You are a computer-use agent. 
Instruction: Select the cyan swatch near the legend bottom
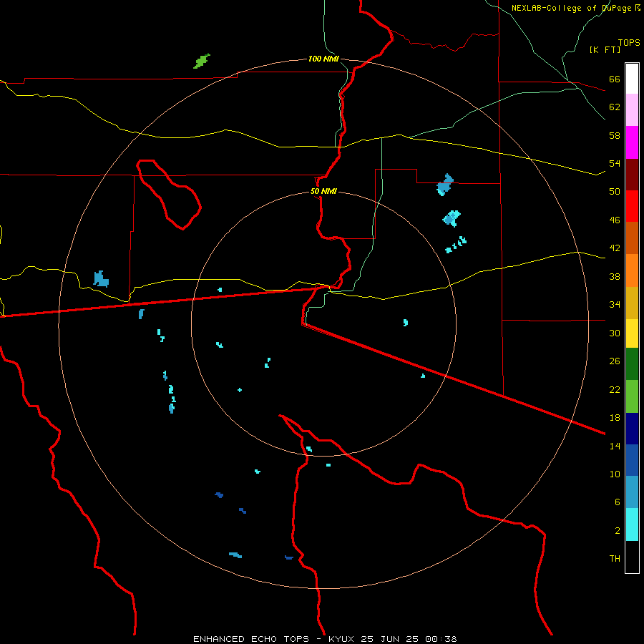click(632, 525)
